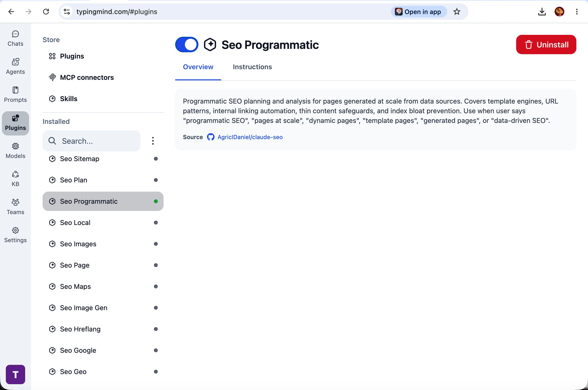Open Settings from the sidebar

pos(15,235)
